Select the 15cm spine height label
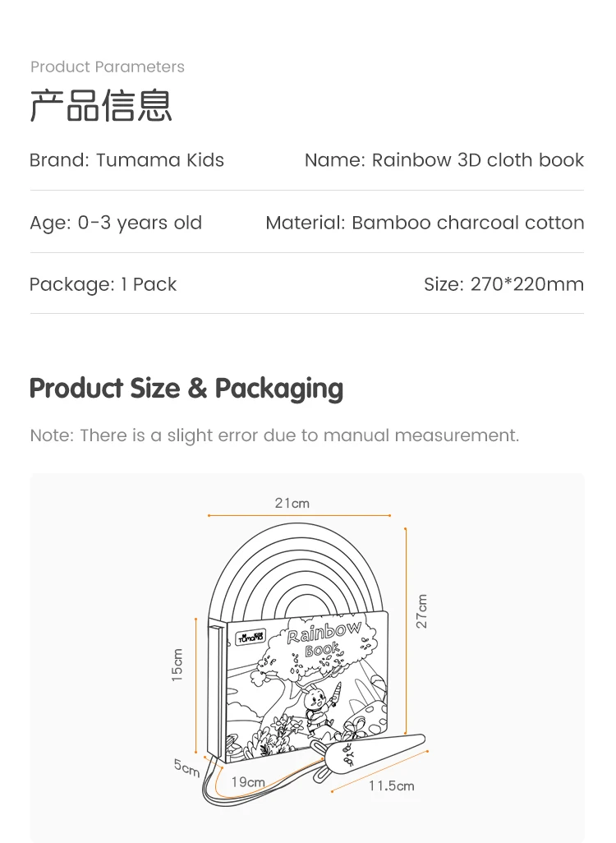The height and width of the screenshot is (843, 616). click(177, 665)
